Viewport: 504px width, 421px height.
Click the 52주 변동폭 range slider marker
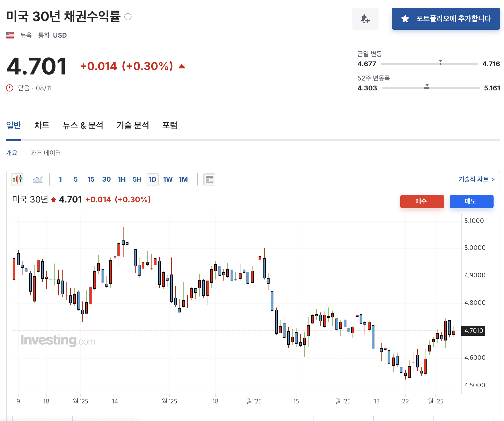pos(427,87)
